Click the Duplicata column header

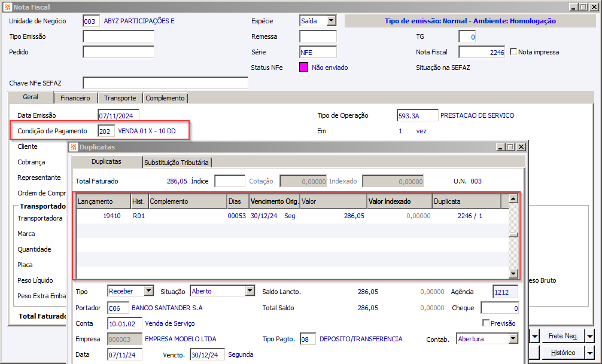pos(467,201)
